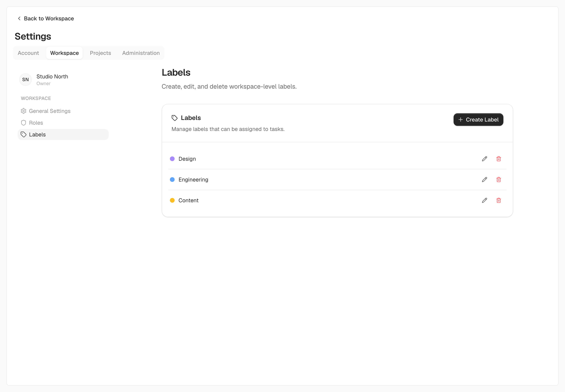This screenshot has height=392, width=565.
Task: Delete the Content label via trash icon
Action: 499,201
